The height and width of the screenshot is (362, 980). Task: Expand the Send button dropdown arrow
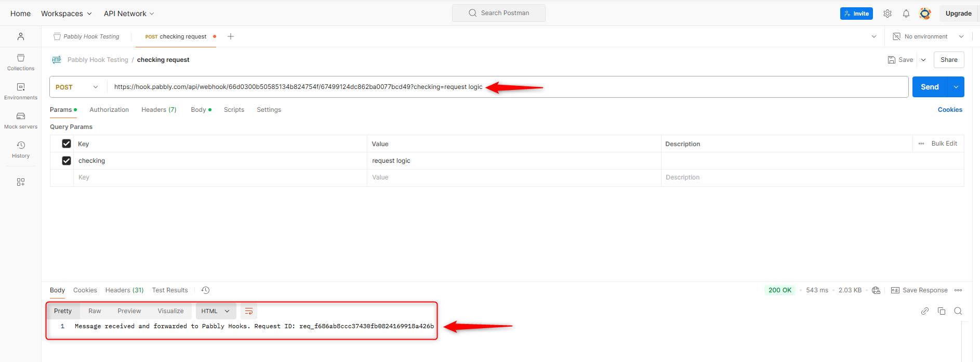coord(956,87)
